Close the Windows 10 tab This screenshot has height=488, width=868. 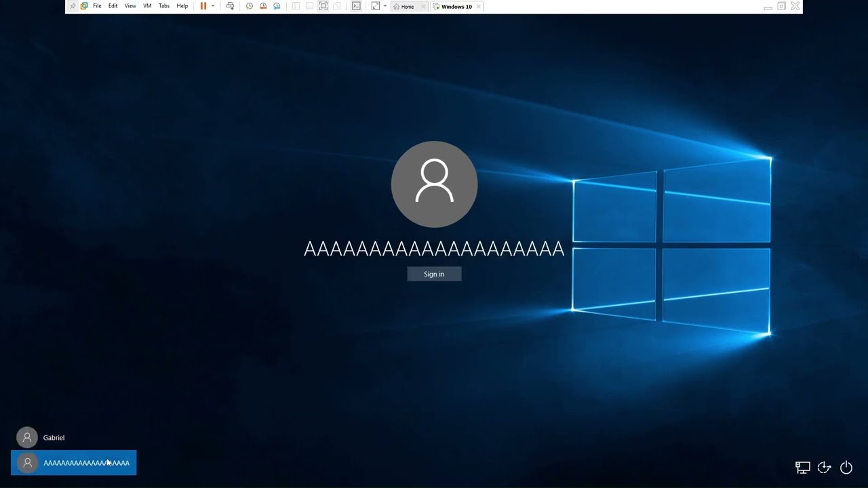point(478,7)
